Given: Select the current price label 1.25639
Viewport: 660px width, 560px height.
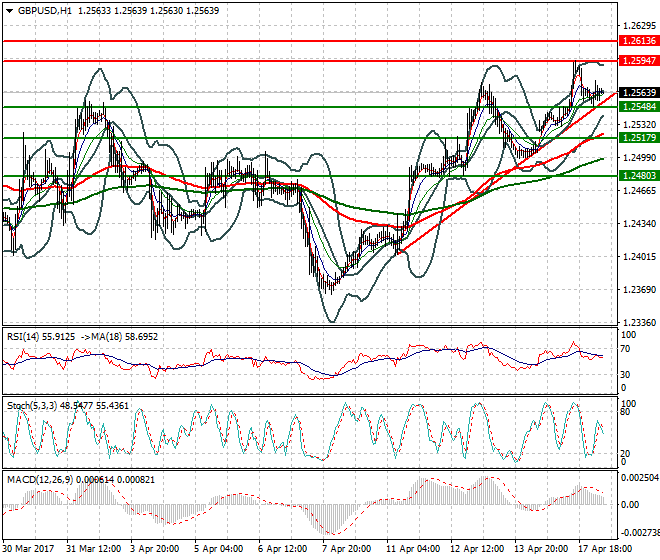Looking at the screenshot, I should point(639,93).
